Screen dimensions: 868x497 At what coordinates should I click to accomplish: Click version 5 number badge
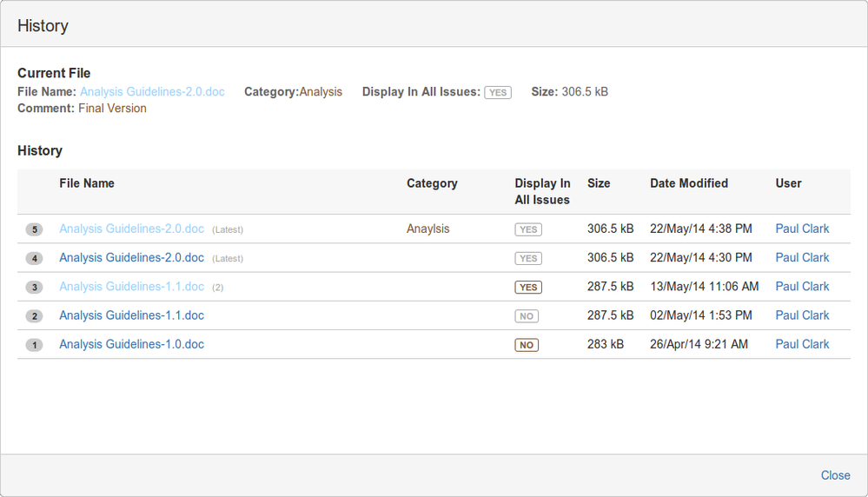point(35,229)
